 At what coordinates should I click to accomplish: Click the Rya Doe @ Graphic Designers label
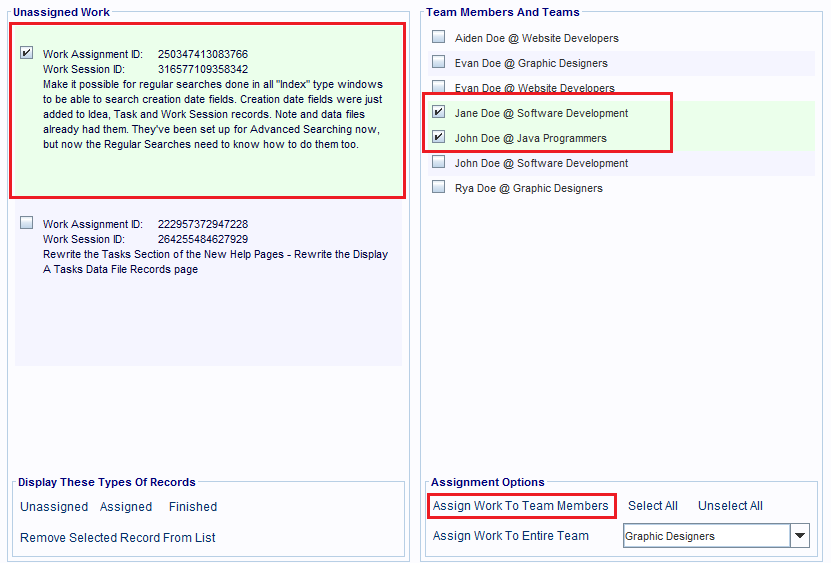point(528,188)
